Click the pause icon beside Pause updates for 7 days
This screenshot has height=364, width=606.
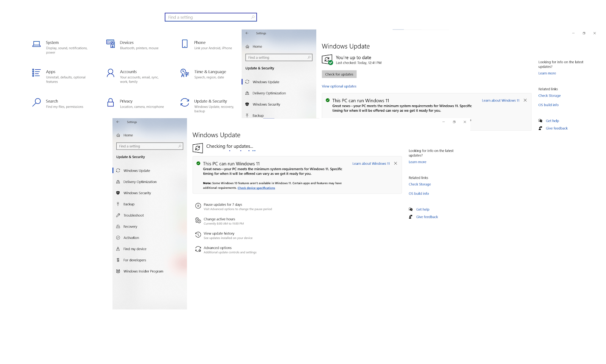[198, 206]
